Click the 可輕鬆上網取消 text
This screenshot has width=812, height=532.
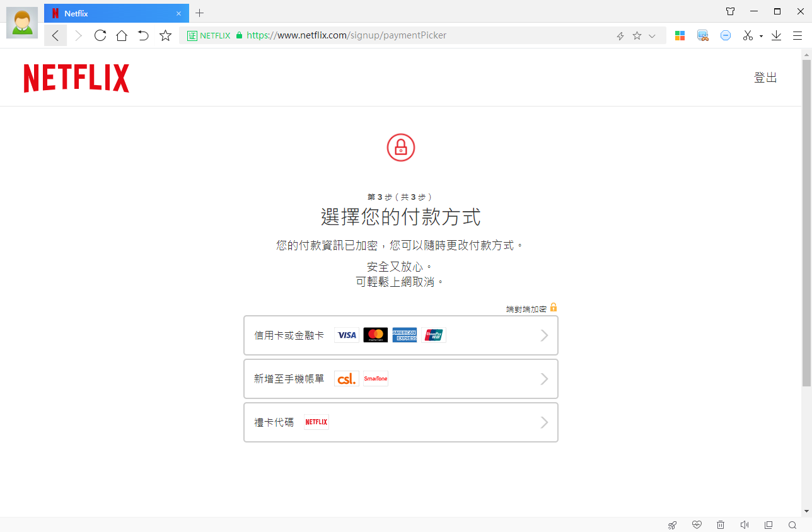(x=400, y=282)
